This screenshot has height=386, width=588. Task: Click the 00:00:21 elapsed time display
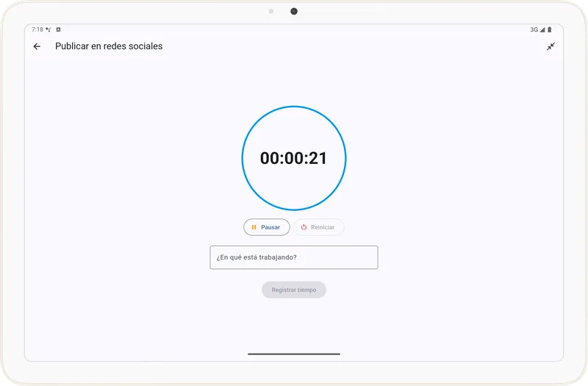(x=294, y=158)
